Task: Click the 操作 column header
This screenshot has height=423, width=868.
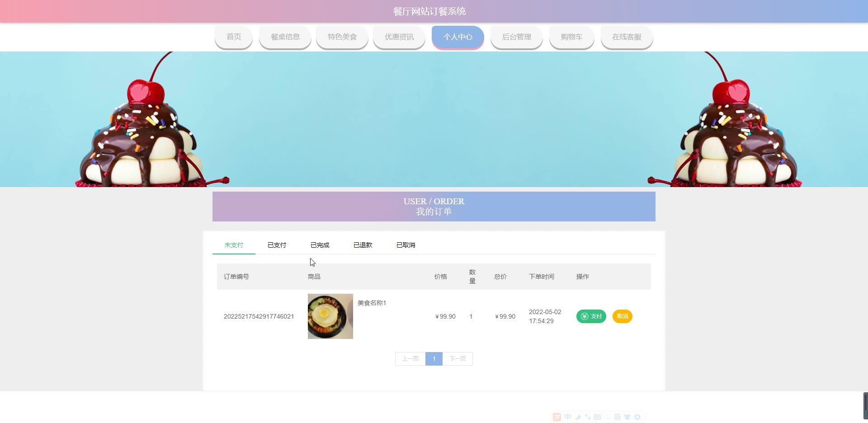Action: (x=583, y=277)
